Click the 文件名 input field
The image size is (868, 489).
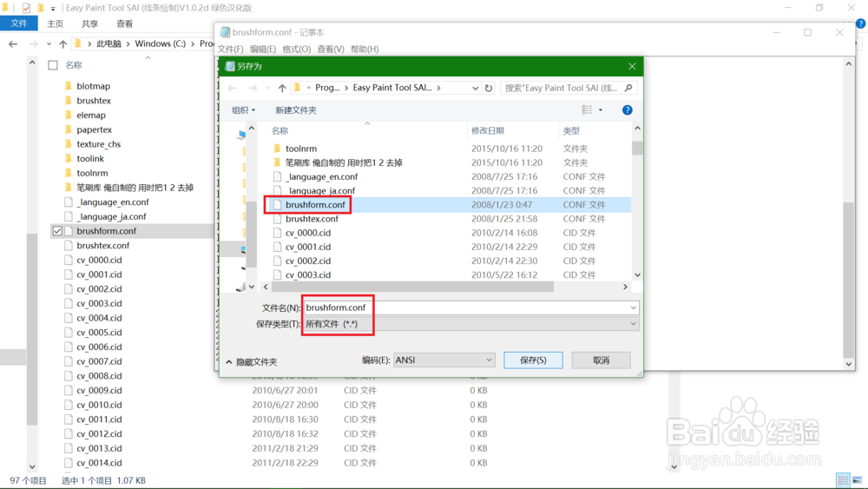pos(470,307)
